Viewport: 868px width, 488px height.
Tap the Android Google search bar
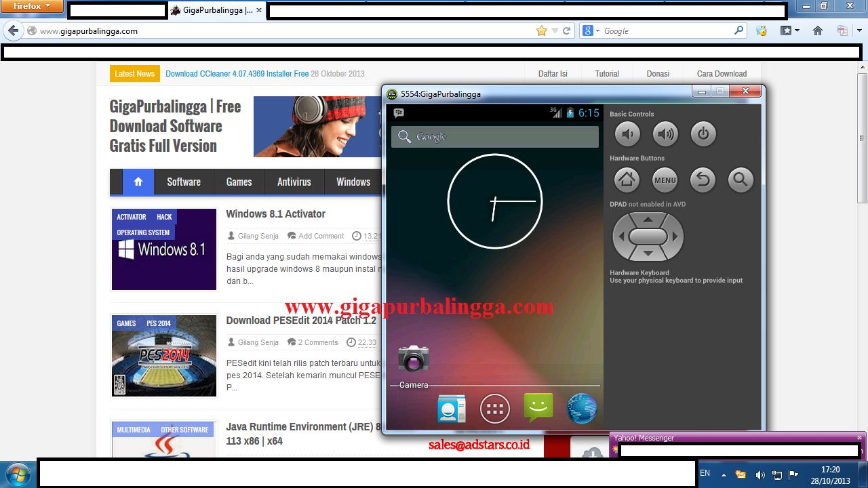tap(495, 137)
